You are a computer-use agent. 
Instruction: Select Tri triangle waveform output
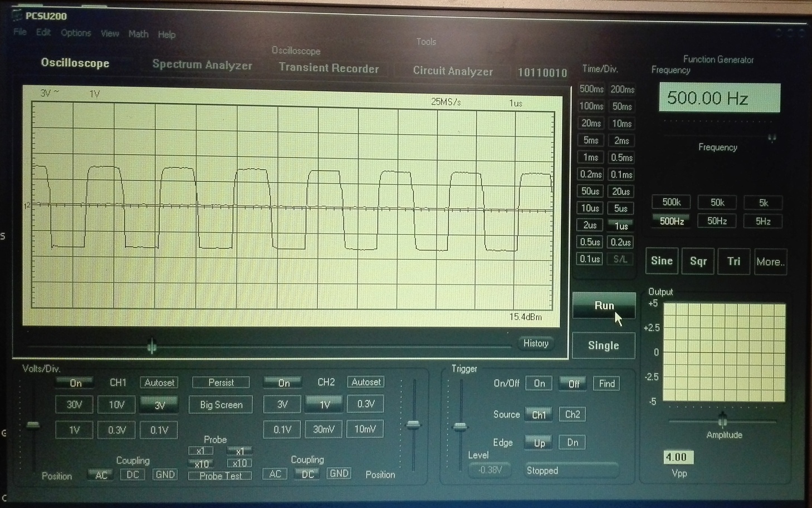pyautogui.click(x=733, y=262)
